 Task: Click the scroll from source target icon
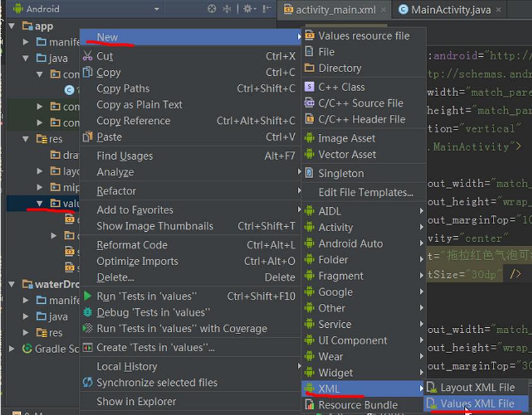click(211, 9)
